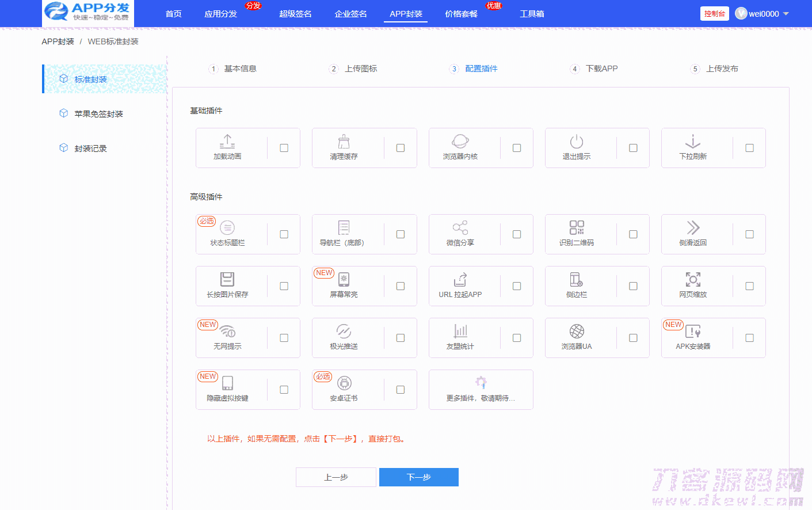Select step 1 基本信息
The image size is (812, 510).
pyautogui.click(x=232, y=68)
